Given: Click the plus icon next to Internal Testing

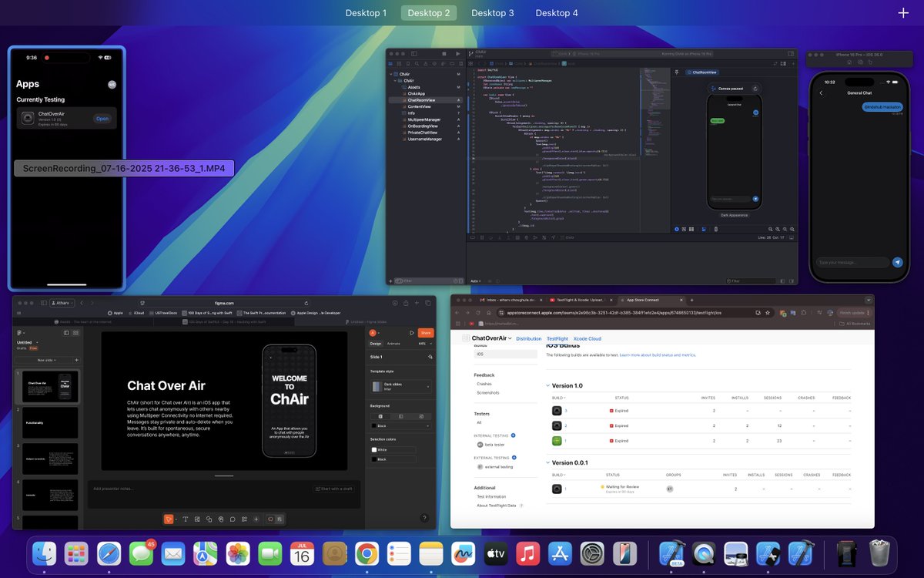Looking at the screenshot, I should click(x=514, y=435).
